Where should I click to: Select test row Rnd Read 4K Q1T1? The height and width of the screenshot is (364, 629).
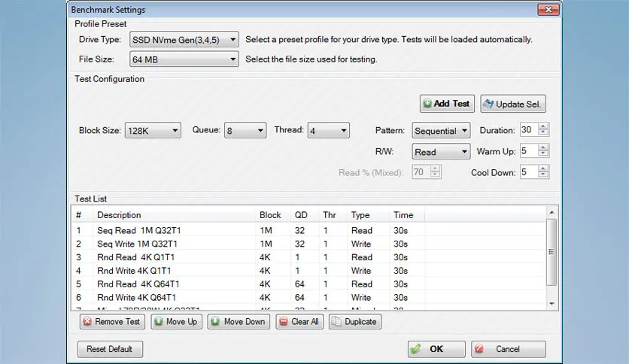(x=309, y=257)
